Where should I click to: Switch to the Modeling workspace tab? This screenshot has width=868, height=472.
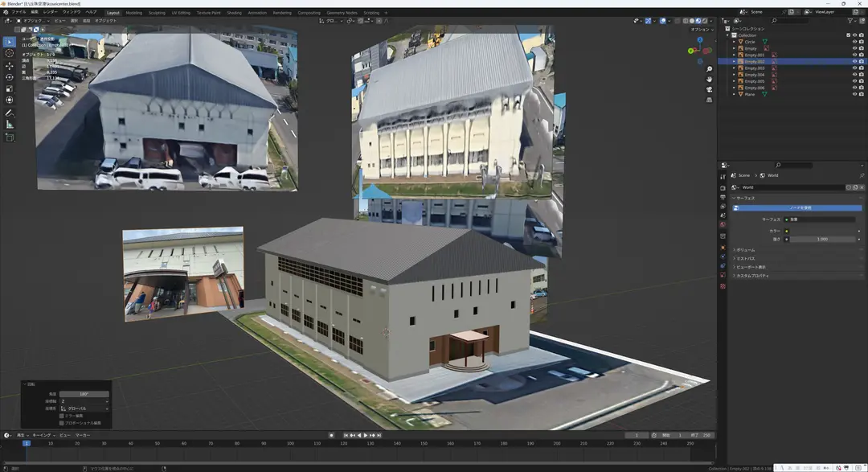[133, 13]
